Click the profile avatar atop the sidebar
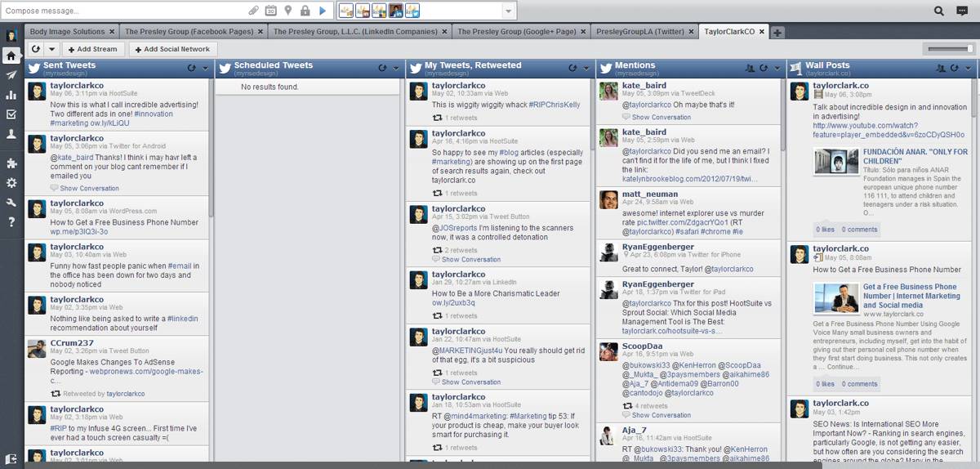Screen dimensions: 980x469 tap(11, 36)
